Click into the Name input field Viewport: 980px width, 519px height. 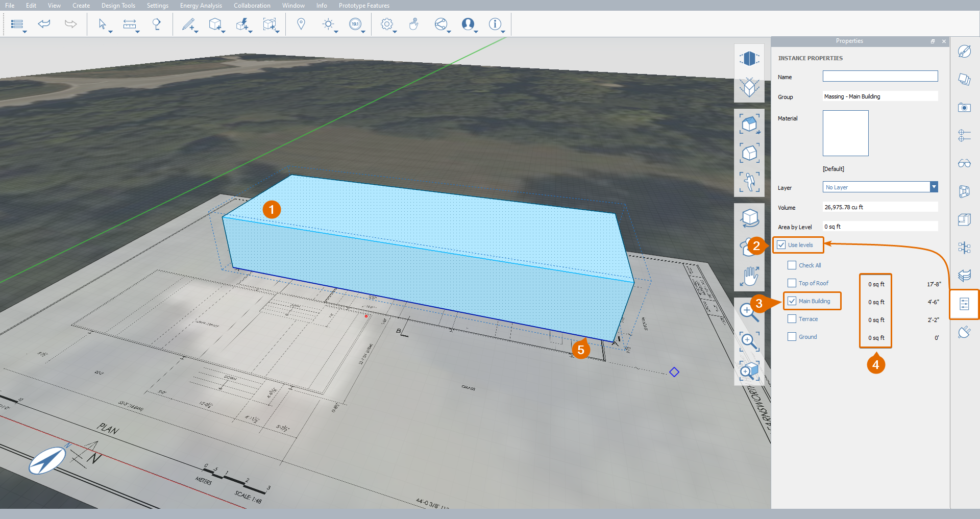click(880, 77)
